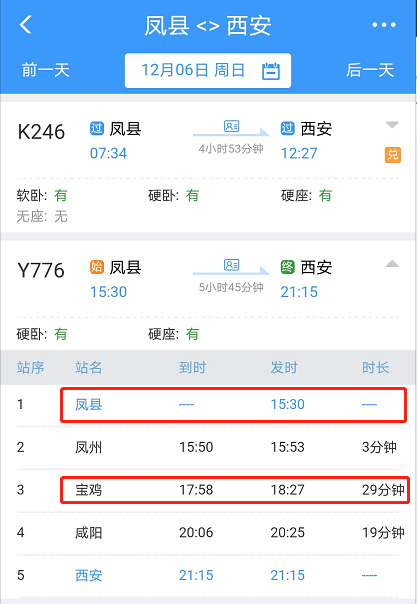Tap the green 终 terminal badge
Viewport: 417px width, 604px height.
[x=288, y=267]
